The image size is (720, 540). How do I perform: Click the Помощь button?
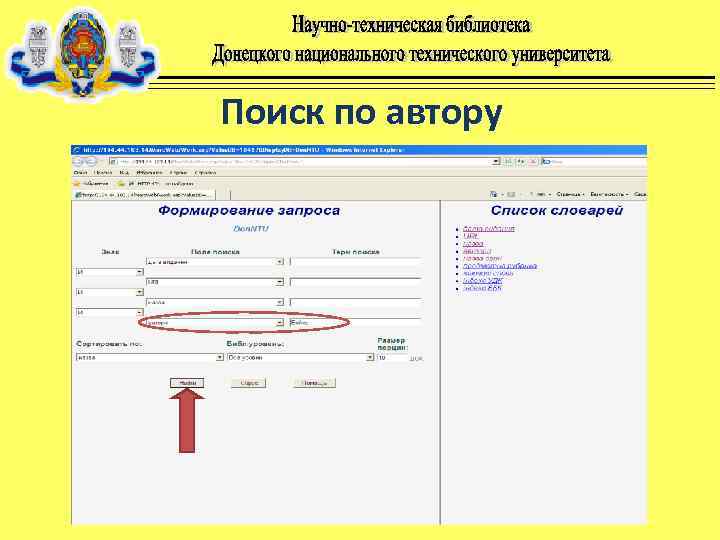tap(315, 383)
